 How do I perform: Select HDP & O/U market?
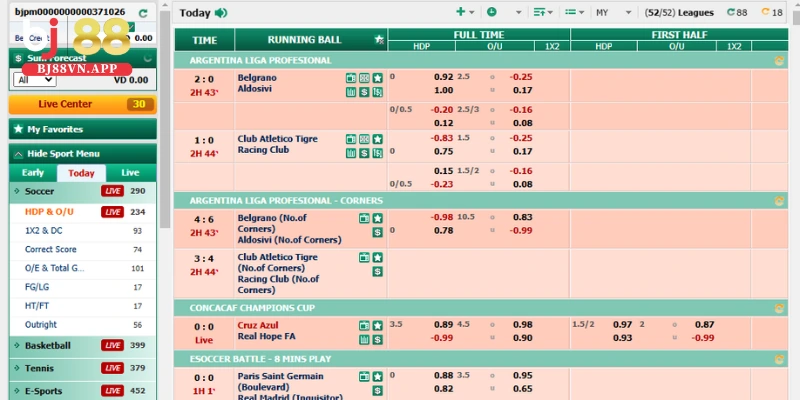(x=83, y=212)
